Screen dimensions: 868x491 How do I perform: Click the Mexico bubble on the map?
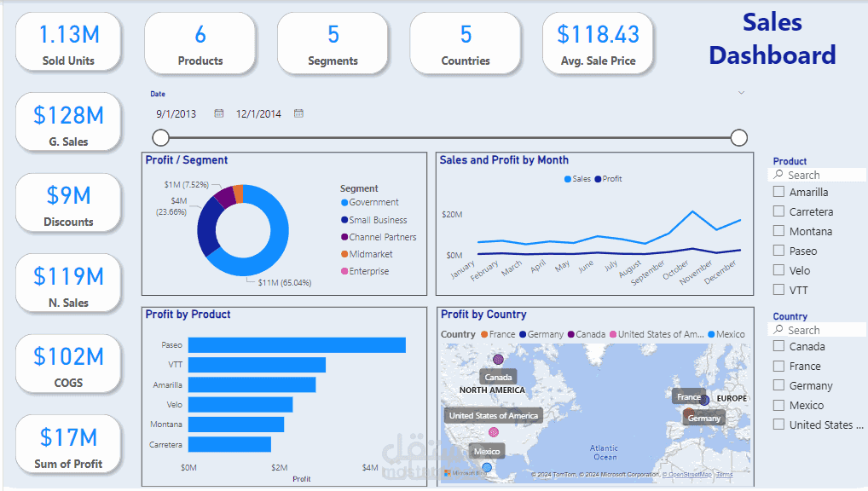(487, 468)
